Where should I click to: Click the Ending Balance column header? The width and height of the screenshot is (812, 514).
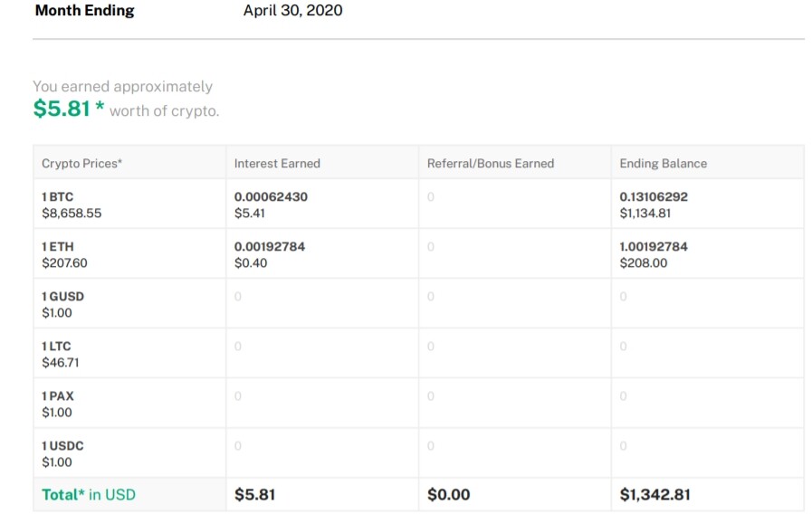pyautogui.click(x=664, y=164)
